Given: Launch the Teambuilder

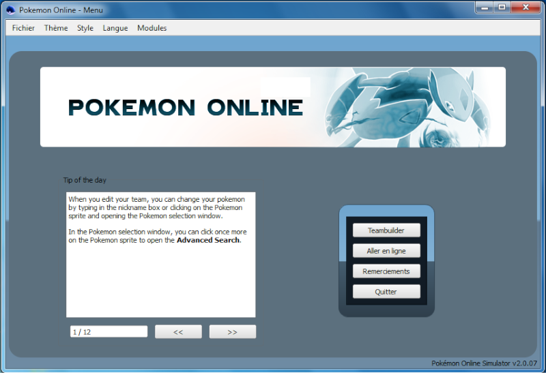Looking at the screenshot, I should coord(386,230).
